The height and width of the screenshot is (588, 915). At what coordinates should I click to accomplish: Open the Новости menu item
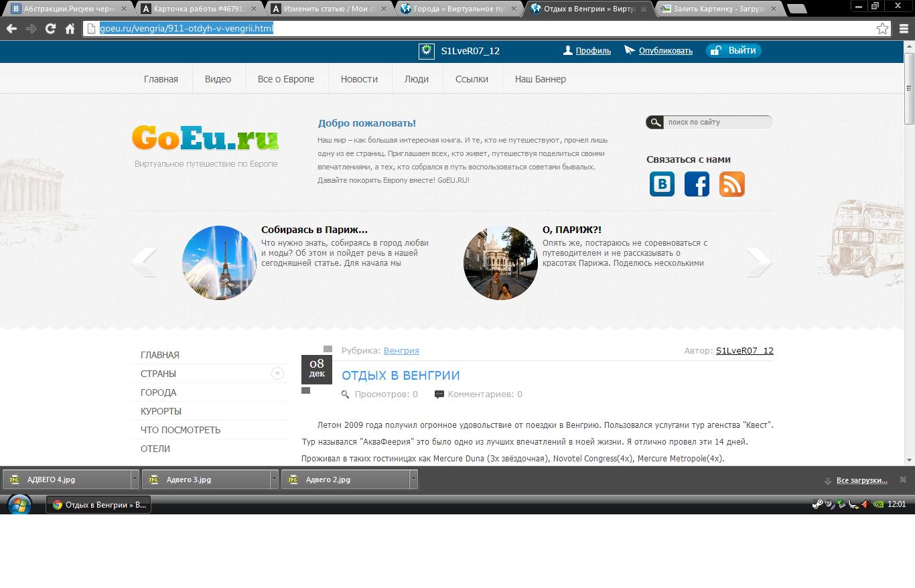(359, 79)
